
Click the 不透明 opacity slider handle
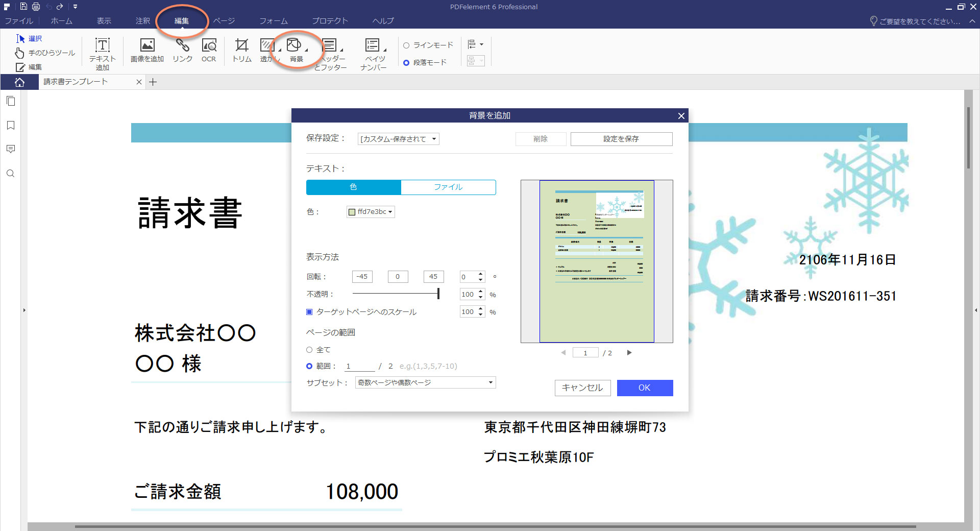click(438, 294)
